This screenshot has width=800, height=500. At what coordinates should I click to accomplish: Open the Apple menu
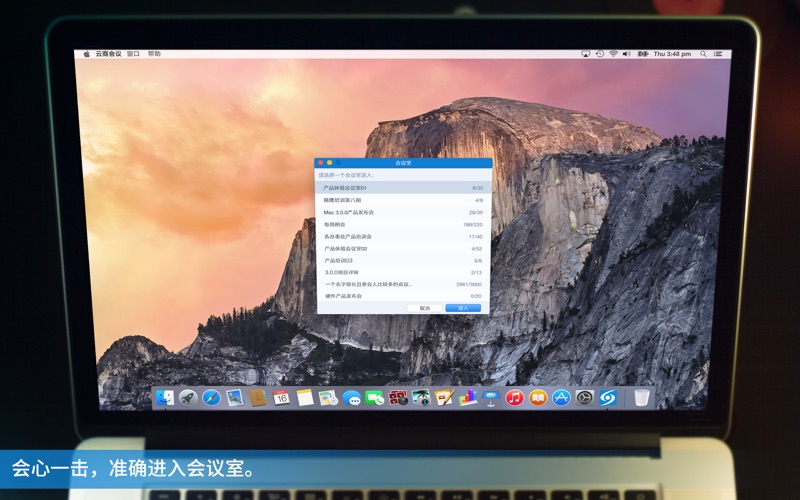pos(86,54)
